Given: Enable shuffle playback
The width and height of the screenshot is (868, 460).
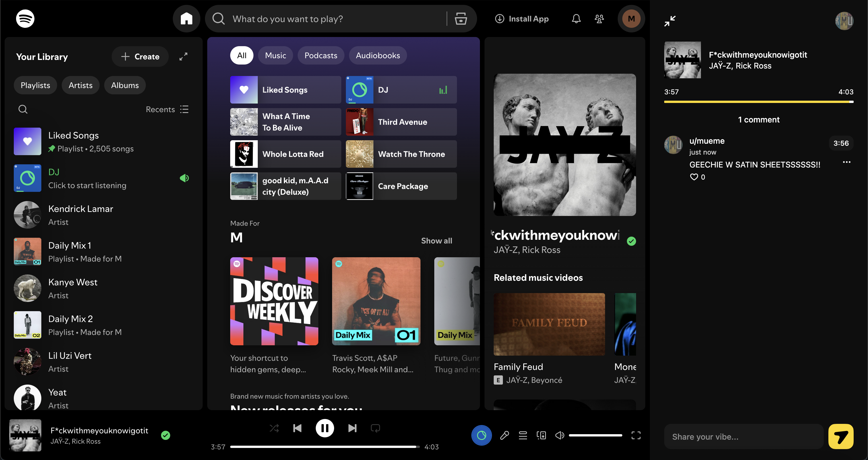Looking at the screenshot, I should pos(274,428).
